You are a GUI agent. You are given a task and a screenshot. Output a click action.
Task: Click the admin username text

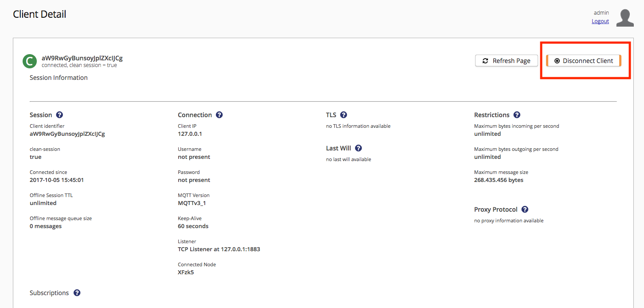[601, 13]
